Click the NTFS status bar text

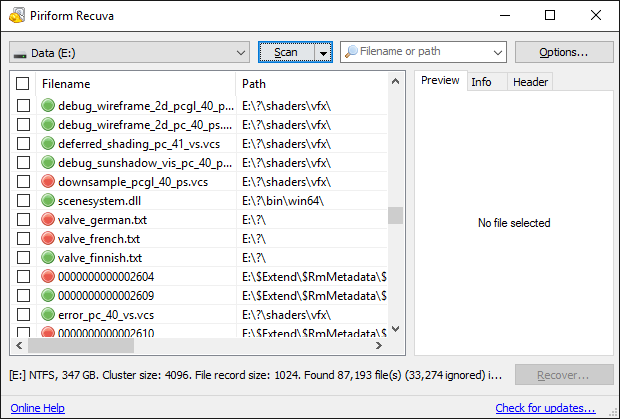pyautogui.click(x=255, y=375)
